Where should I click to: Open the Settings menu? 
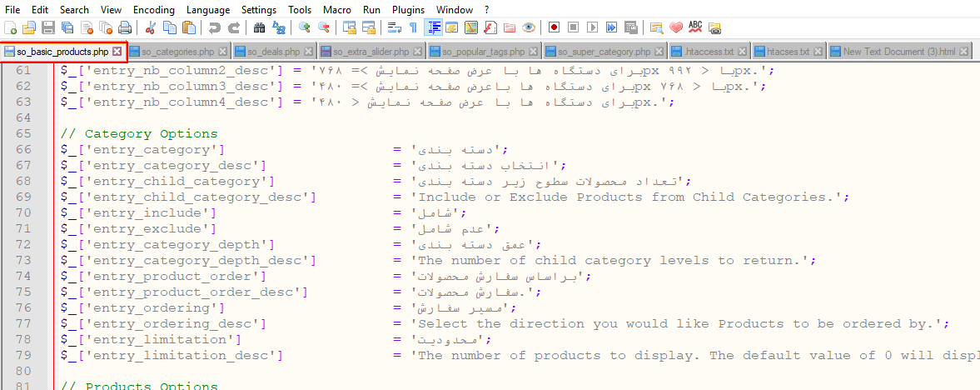(x=259, y=10)
